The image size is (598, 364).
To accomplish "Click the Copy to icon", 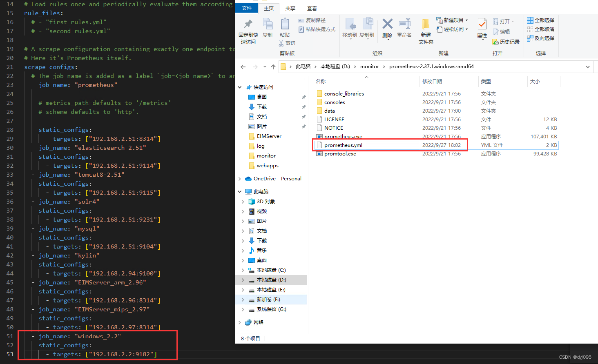I will click(367, 24).
